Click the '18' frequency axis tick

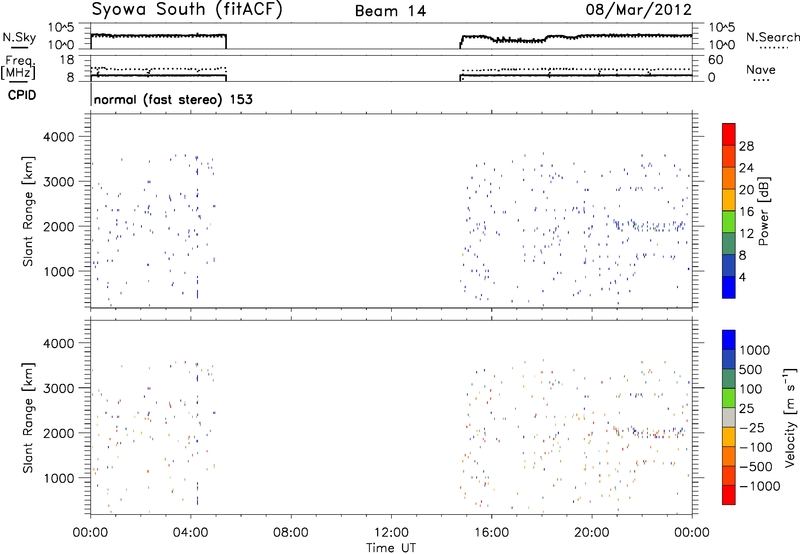click(x=68, y=60)
